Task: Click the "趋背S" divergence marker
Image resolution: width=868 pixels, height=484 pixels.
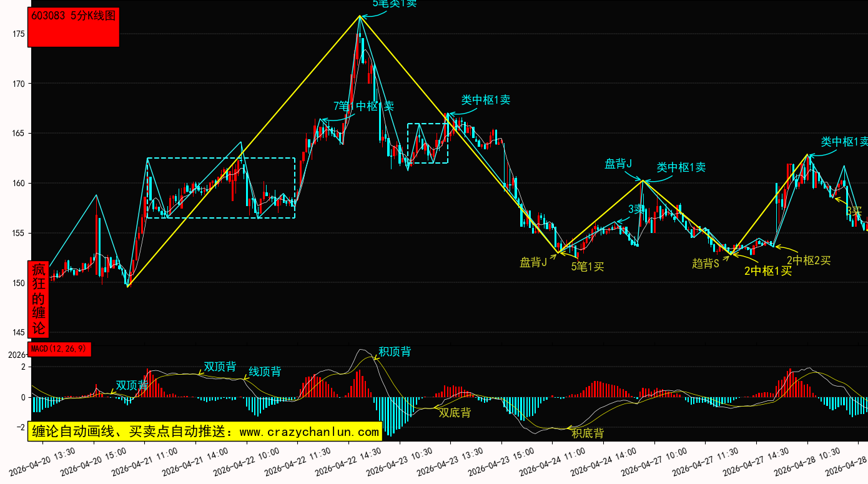Action: tap(706, 264)
